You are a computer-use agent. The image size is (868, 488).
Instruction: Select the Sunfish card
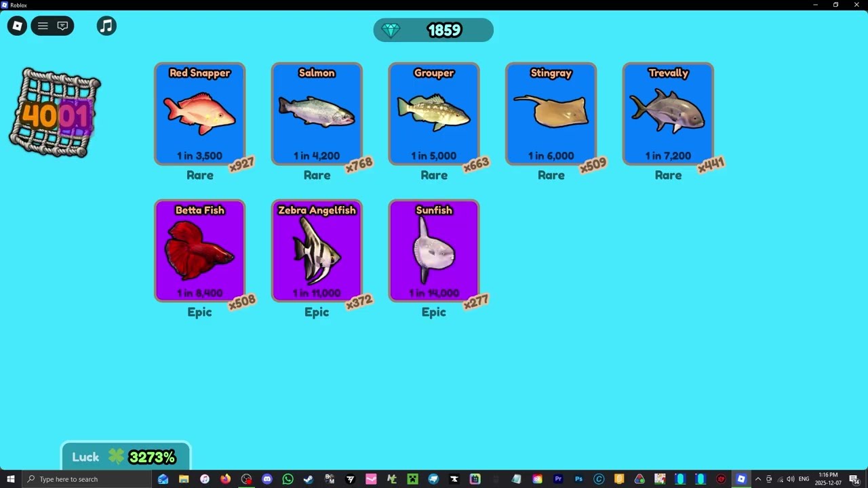click(x=434, y=251)
